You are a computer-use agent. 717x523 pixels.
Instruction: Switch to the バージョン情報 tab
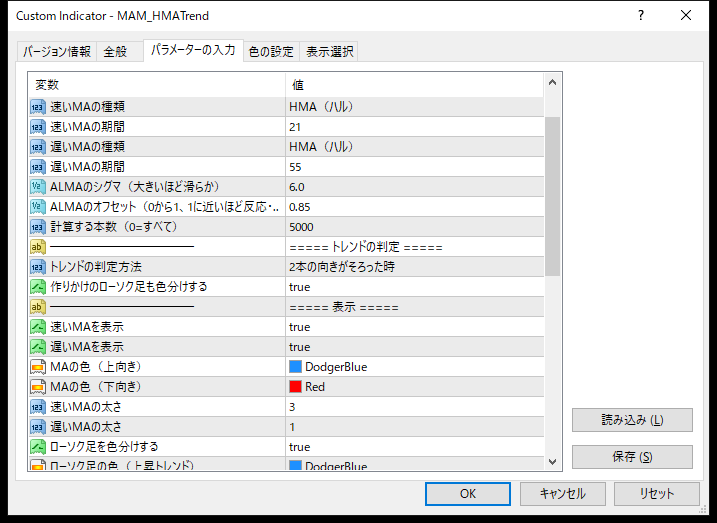point(57,52)
